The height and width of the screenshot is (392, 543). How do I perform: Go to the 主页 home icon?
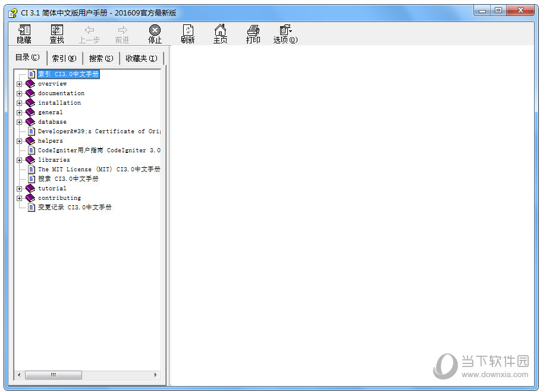pos(220,34)
